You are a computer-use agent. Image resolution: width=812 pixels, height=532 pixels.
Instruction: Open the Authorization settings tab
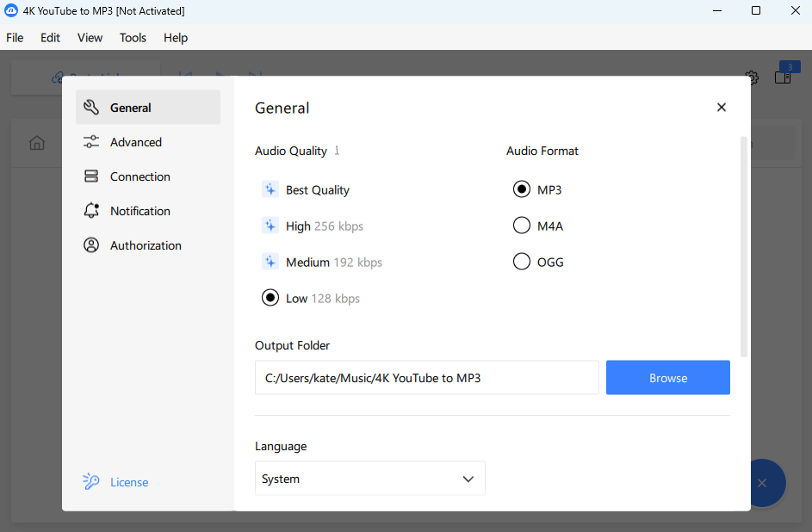[x=148, y=245]
